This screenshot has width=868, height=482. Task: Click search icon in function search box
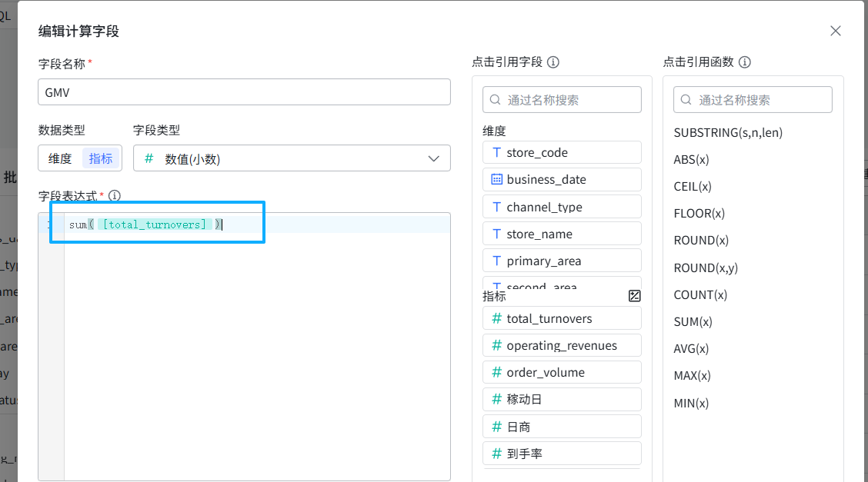(x=687, y=100)
